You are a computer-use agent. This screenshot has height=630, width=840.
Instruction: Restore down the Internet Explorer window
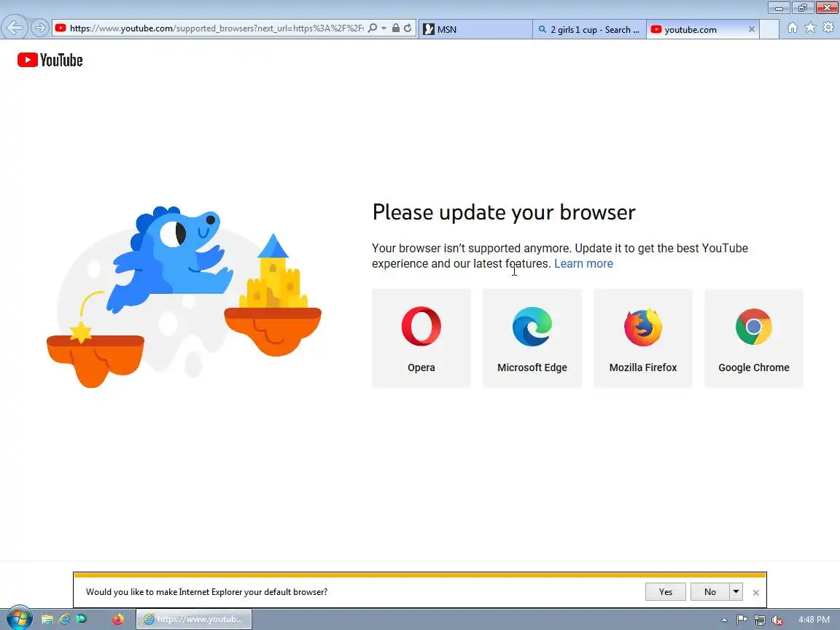pos(803,7)
